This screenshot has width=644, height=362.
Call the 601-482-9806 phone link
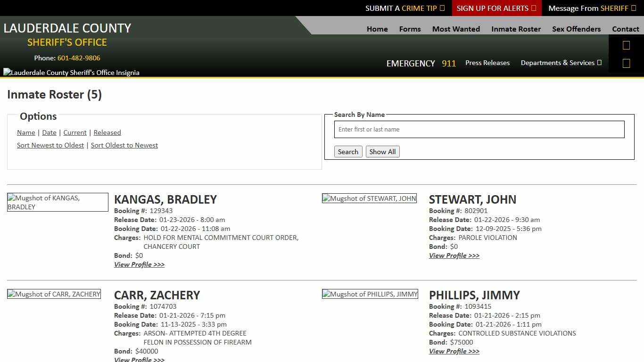pos(78,58)
